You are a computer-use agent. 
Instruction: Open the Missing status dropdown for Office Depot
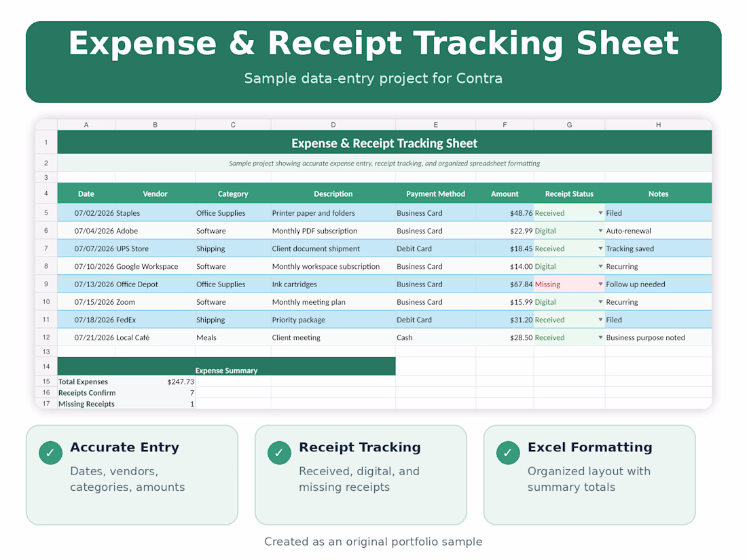click(x=600, y=284)
